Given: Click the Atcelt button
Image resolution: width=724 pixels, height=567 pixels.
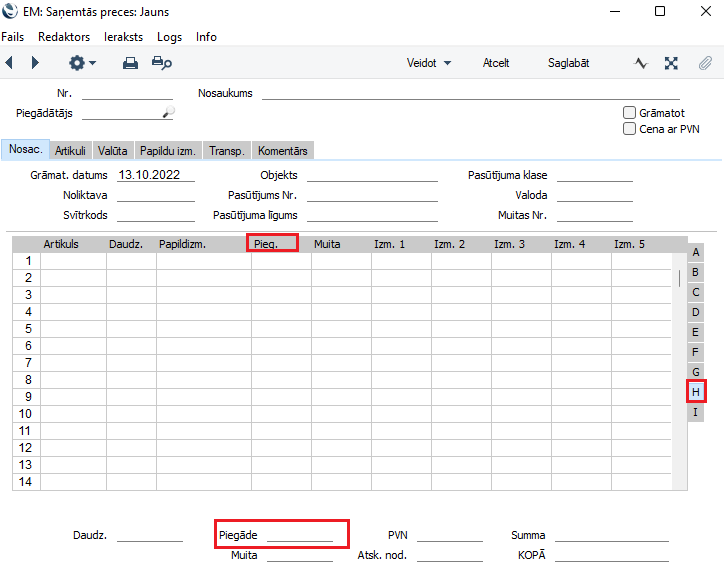Looking at the screenshot, I should pyautogui.click(x=496, y=63).
